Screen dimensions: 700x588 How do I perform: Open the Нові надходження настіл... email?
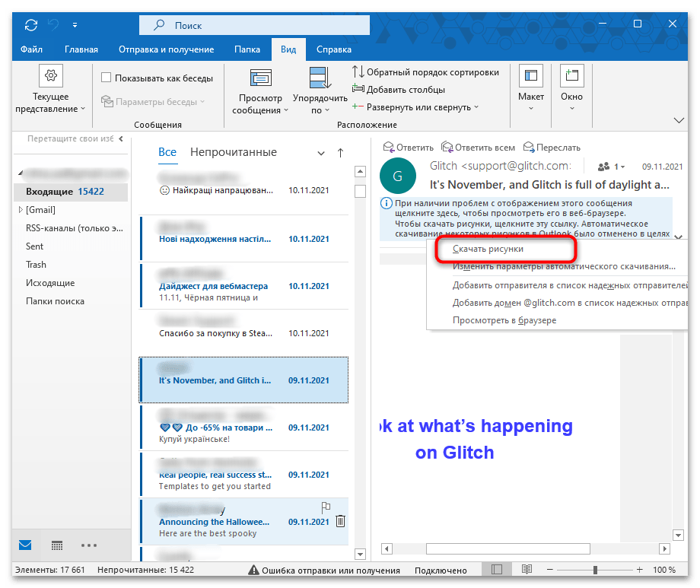243,238
